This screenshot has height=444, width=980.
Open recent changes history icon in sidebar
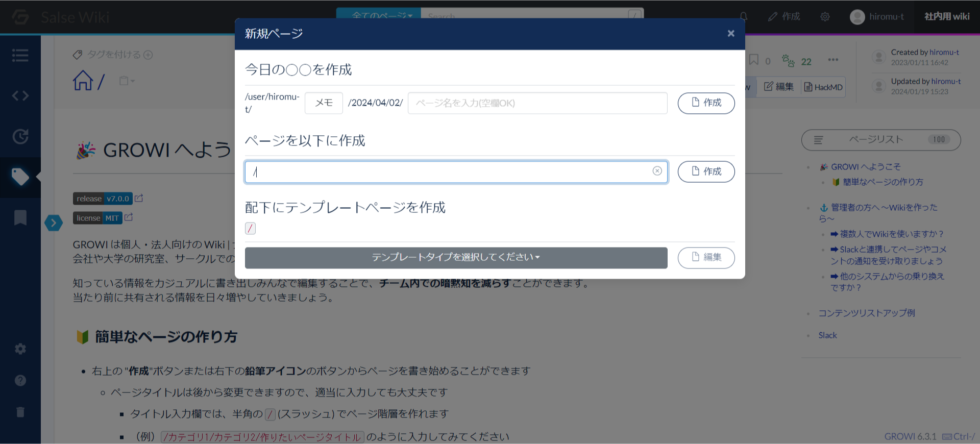20,136
